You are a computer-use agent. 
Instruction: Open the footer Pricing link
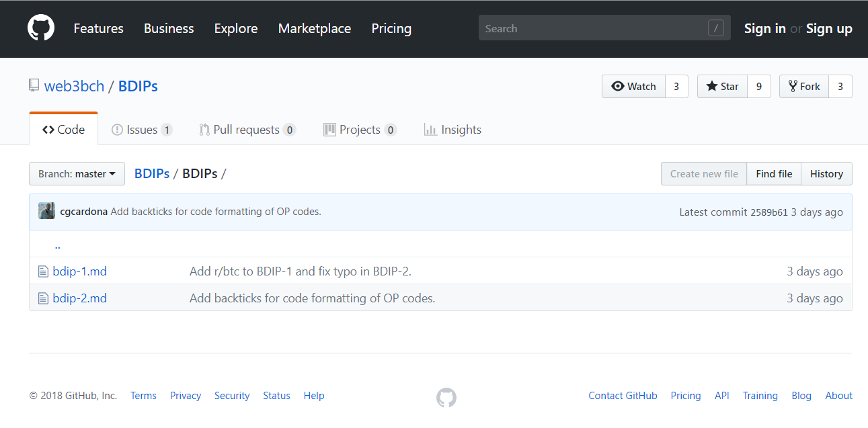(686, 396)
